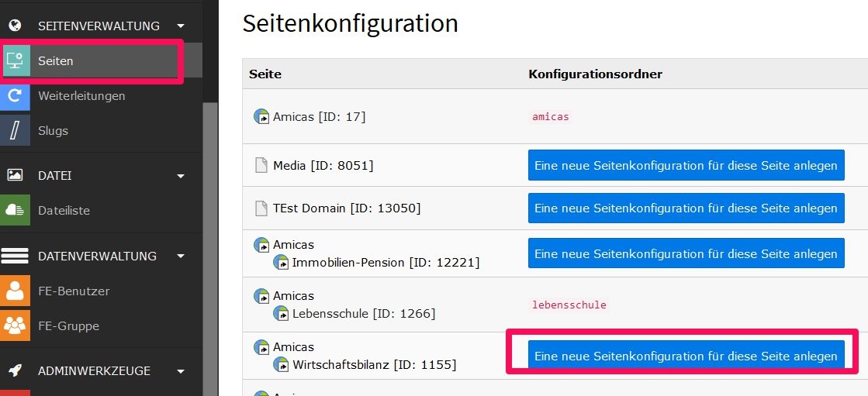Viewport: 868px width, 396px height.
Task: Create new Seitenkonfiguration for Wirtschaftsbilanz page
Action: tap(686, 354)
